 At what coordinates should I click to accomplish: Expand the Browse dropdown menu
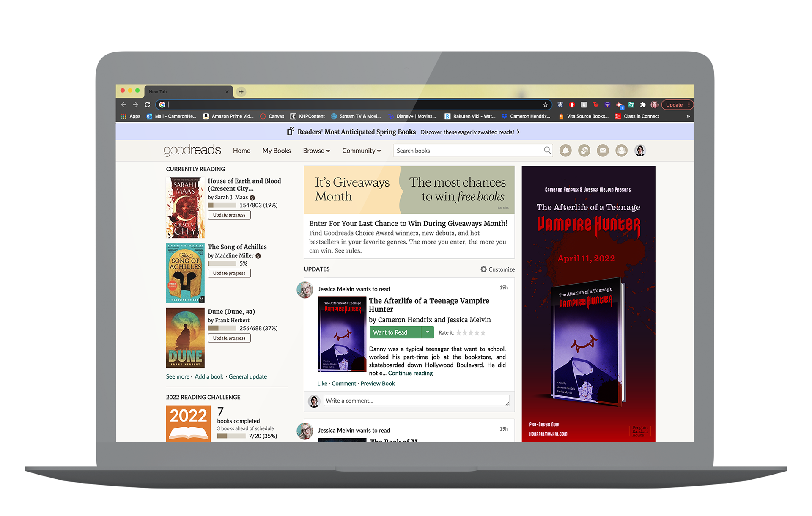(x=316, y=151)
